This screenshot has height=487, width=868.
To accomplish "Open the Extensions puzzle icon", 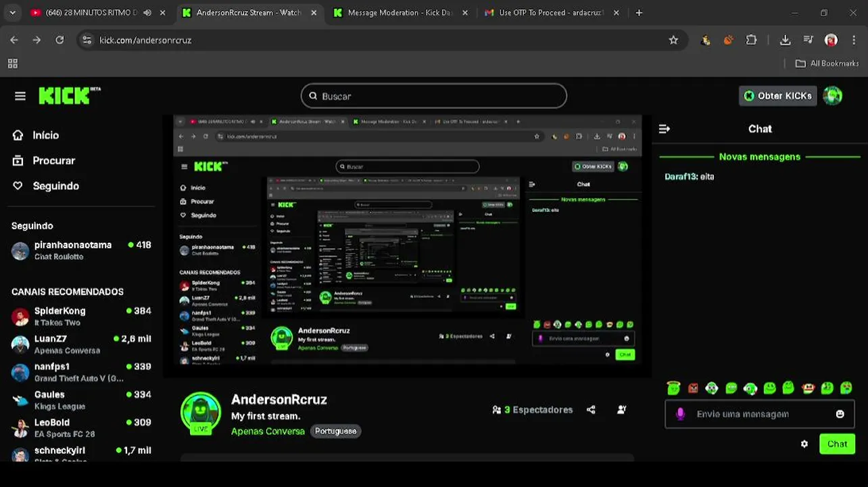I will [751, 40].
